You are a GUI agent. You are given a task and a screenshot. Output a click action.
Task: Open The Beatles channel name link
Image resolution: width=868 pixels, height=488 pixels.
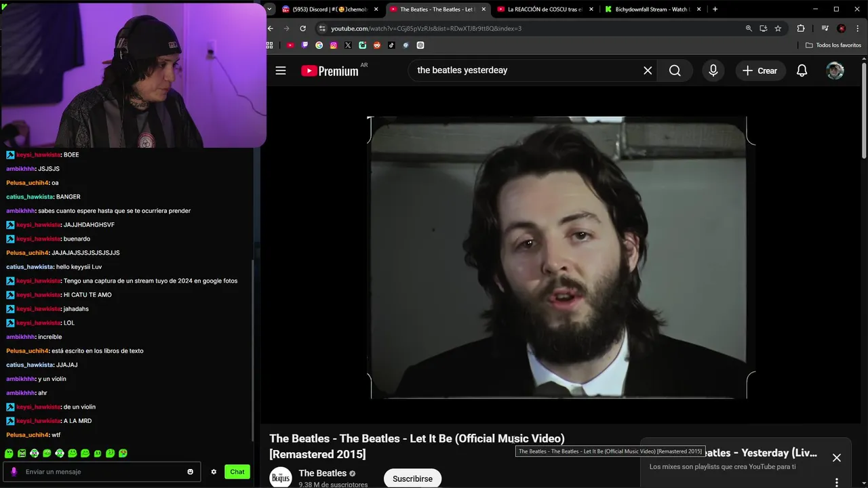323,473
